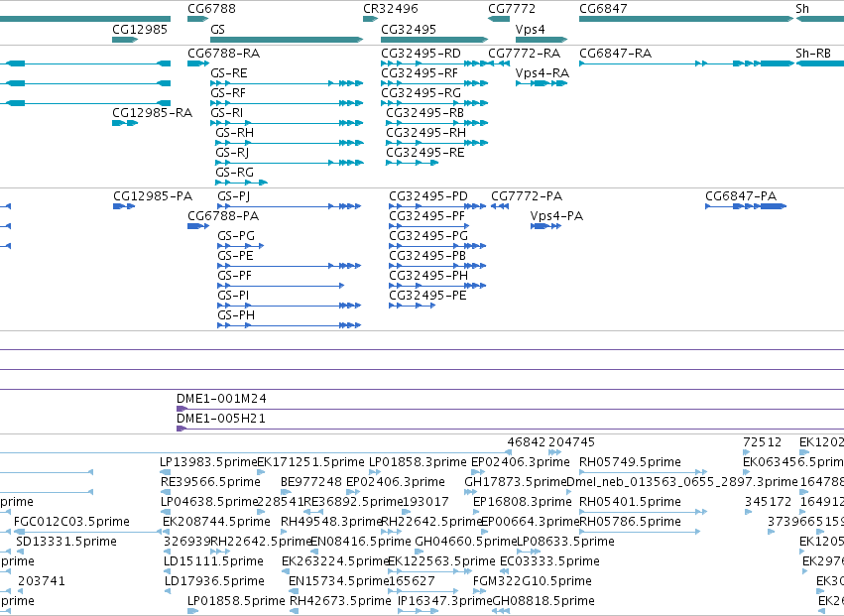Select the Sh gene label
The height and width of the screenshot is (616, 844).
(802, 9)
